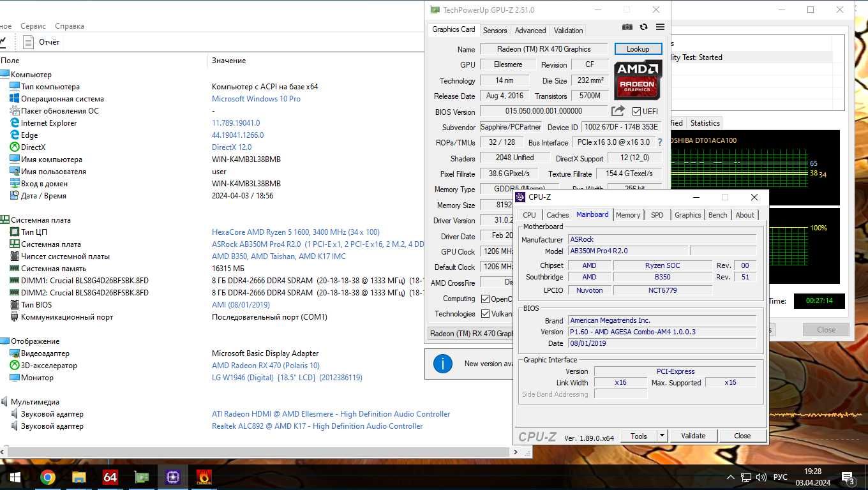Image resolution: width=868 pixels, height=490 pixels.
Task: Switch to AIDA64 in the taskbar
Action: pyautogui.click(x=110, y=477)
